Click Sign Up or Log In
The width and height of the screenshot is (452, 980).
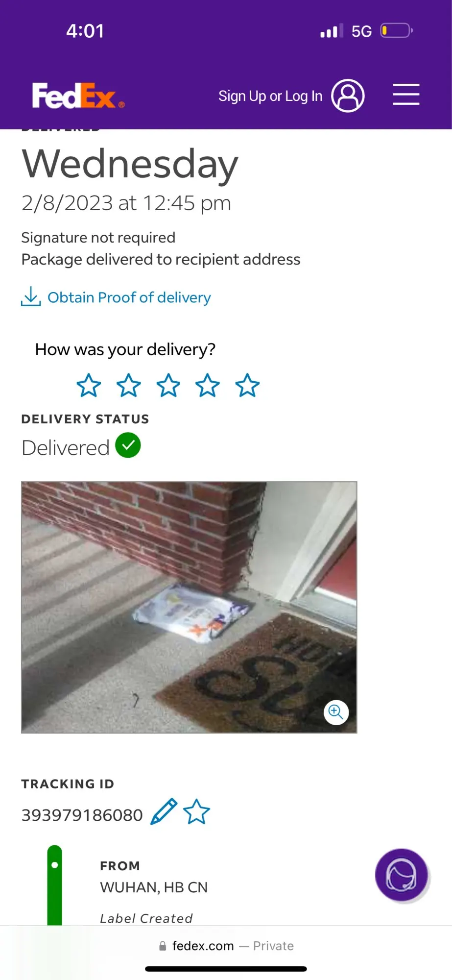(x=270, y=96)
